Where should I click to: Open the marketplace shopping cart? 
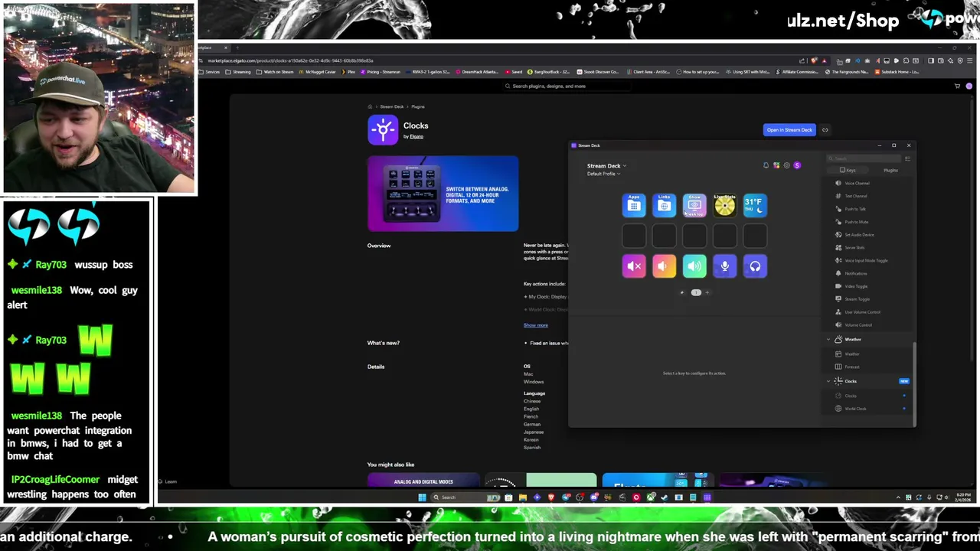(x=957, y=86)
